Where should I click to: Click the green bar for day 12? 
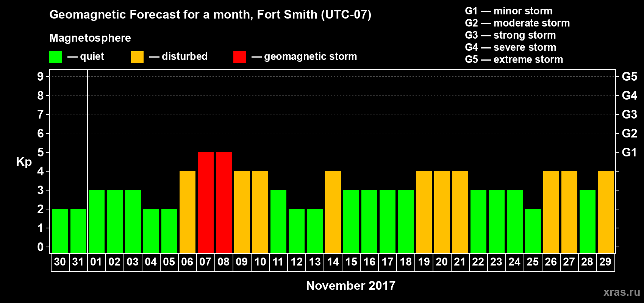(297, 231)
